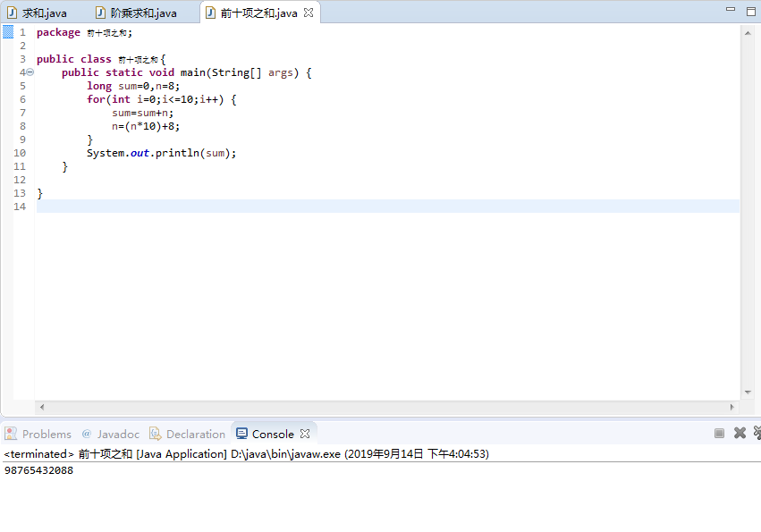
Task: Click the 'System.out.println(sum);' line
Action: [x=162, y=154]
